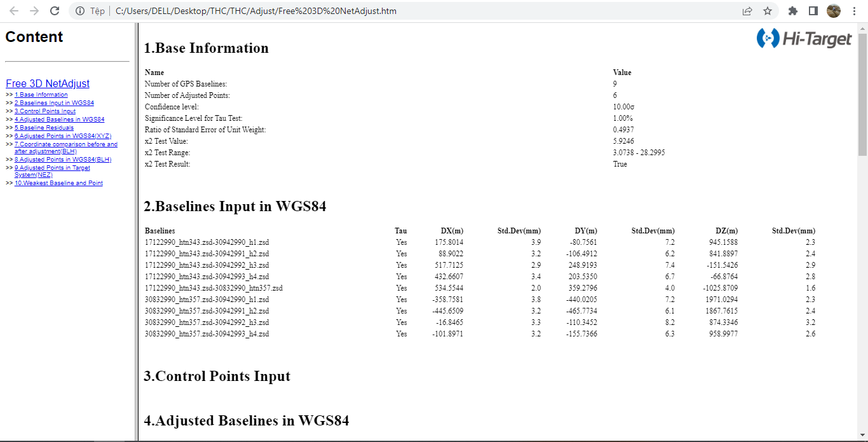Screen dimensions: 868x442
Task: Select 7.Coordinate comparison before and after adjustment
Action: (66, 144)
